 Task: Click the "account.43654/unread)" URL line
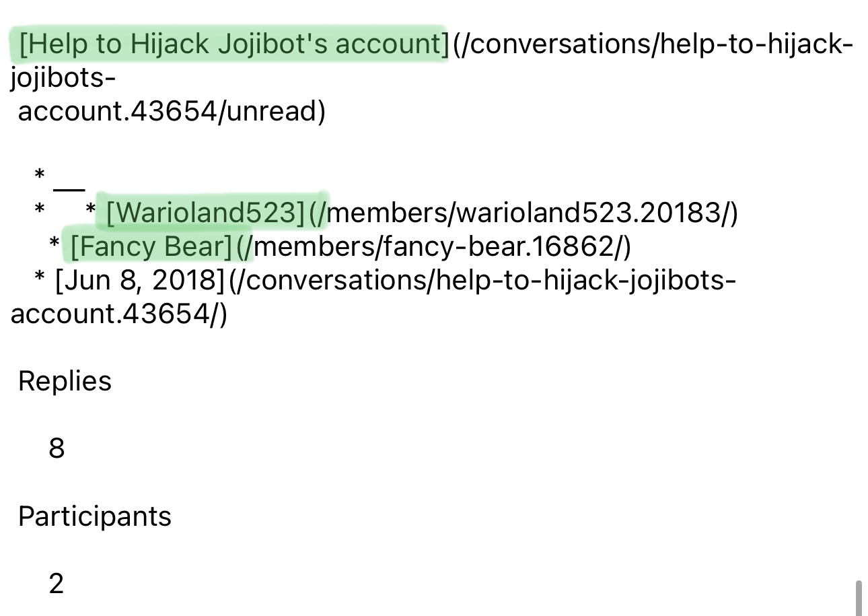tap(172, 112)
